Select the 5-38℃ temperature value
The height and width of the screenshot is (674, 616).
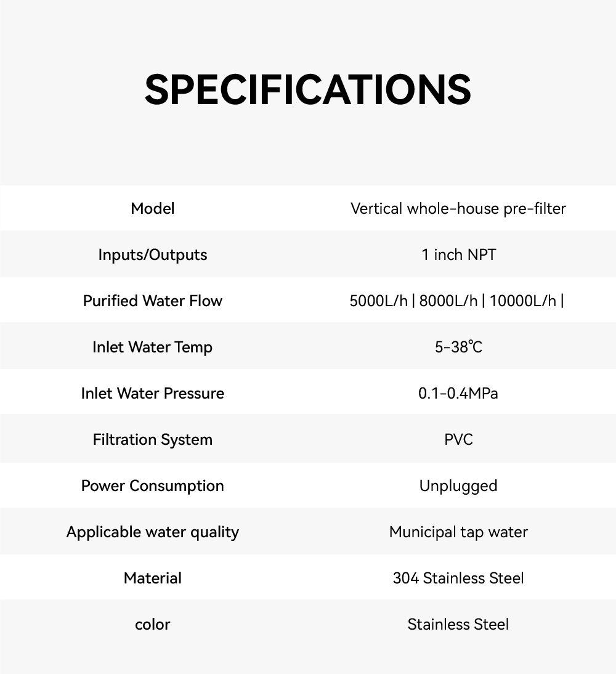[x=458, y=347]
